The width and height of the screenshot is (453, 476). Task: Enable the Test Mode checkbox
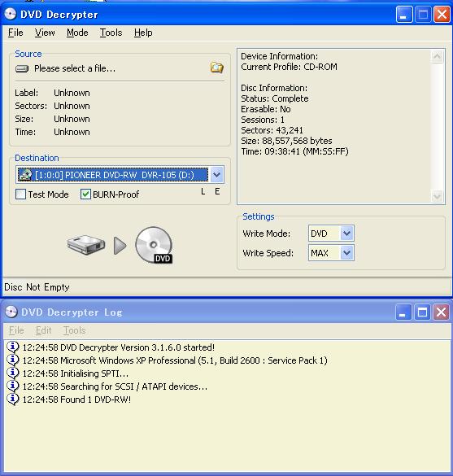[20, 194]
